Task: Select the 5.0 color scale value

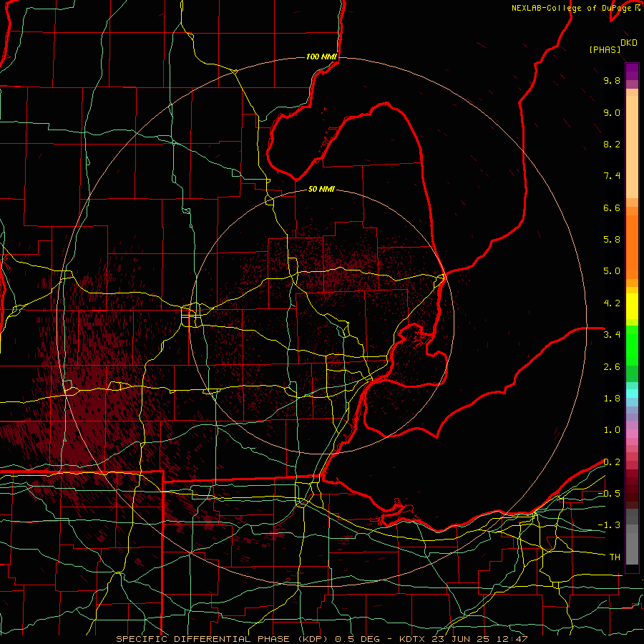Action: (x=612, y=271)
